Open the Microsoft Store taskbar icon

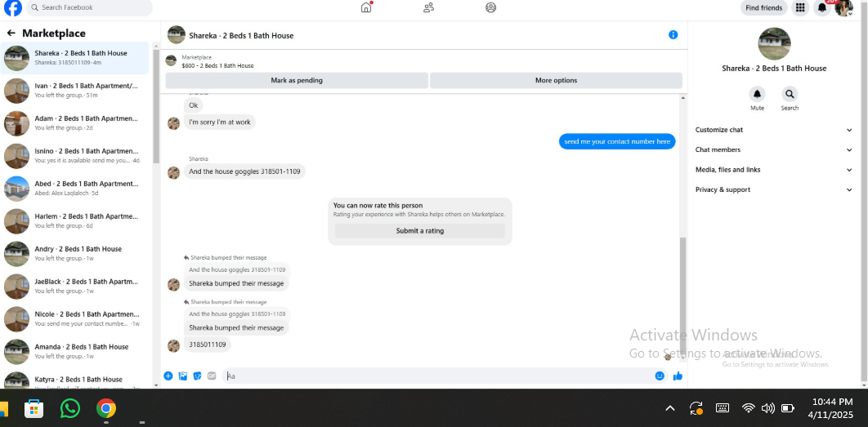click(x=34, y=409)
